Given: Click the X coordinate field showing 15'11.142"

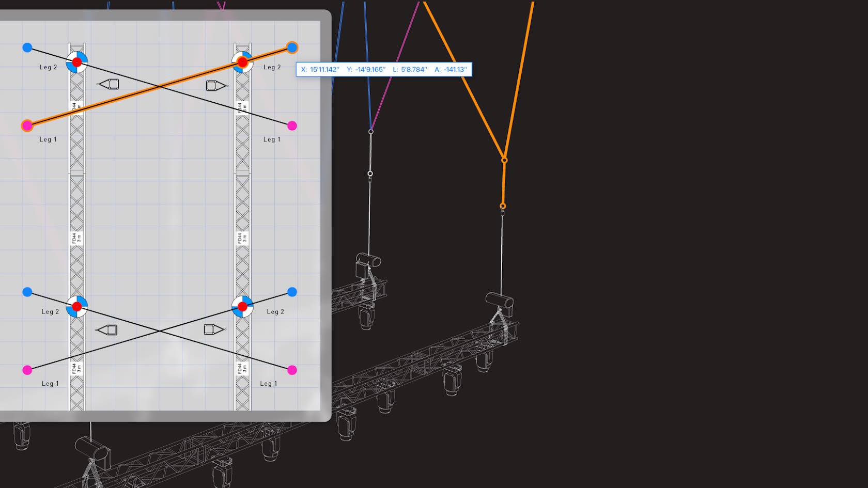Looking at the screenshot, I should (320, 70).
